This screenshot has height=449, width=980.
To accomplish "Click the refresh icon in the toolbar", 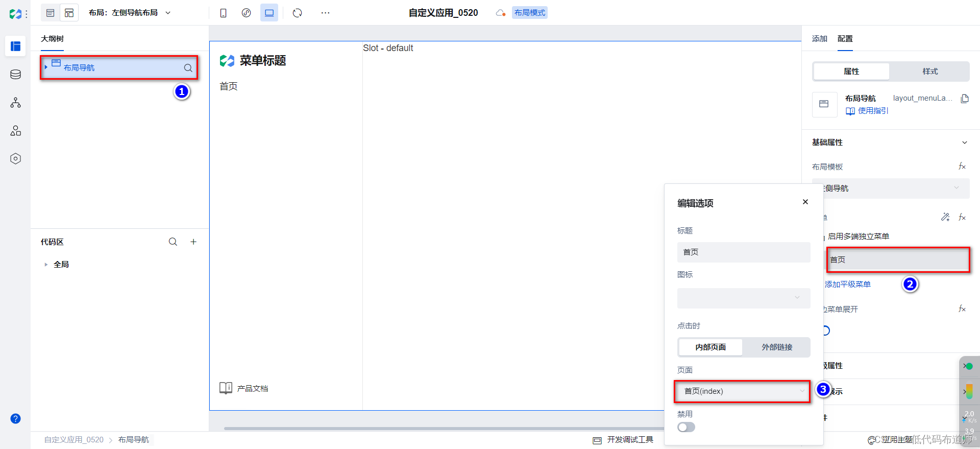I will (x=298, y=13).
